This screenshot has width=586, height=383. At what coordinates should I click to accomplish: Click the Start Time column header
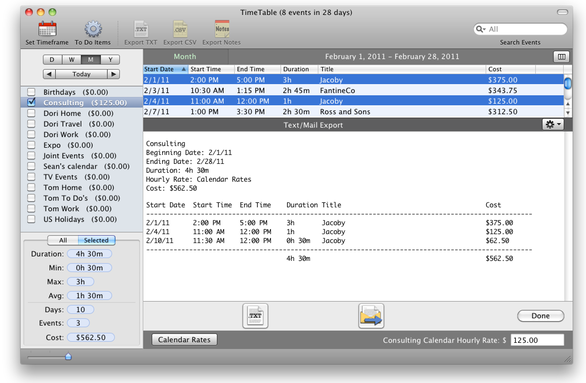coord(211,69)
